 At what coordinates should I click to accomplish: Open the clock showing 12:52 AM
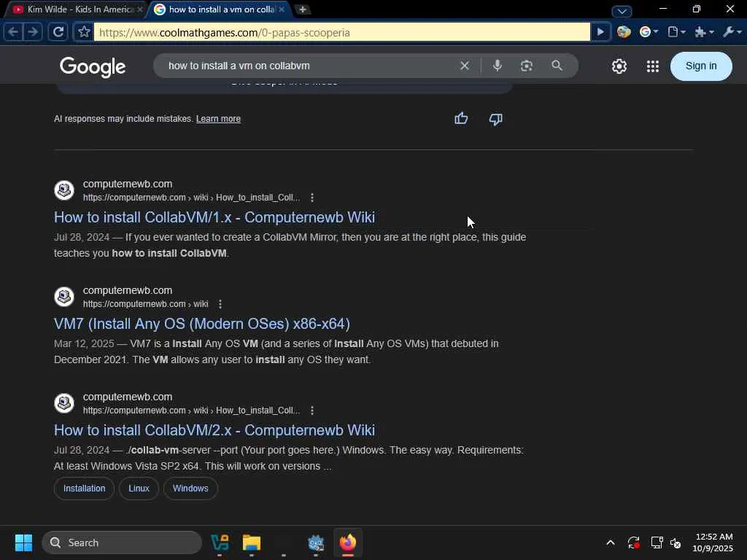[x=713, y=542]
